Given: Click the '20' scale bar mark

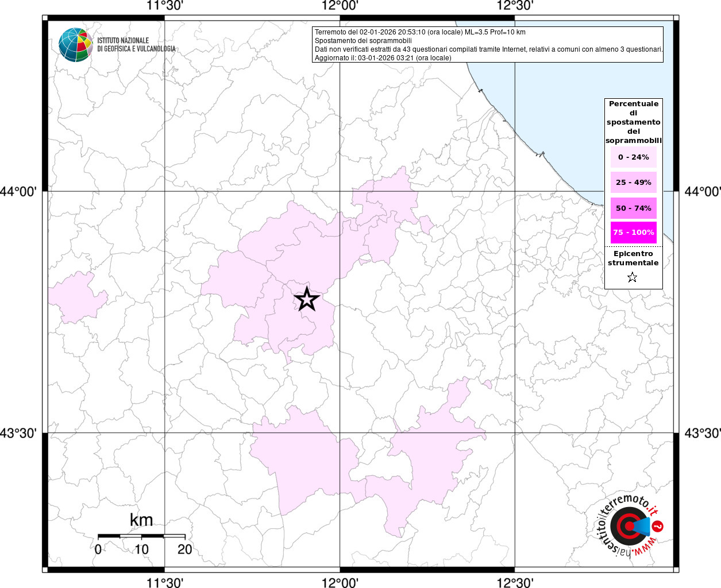Looking at the screenshot, I should (x=185, y=549).
